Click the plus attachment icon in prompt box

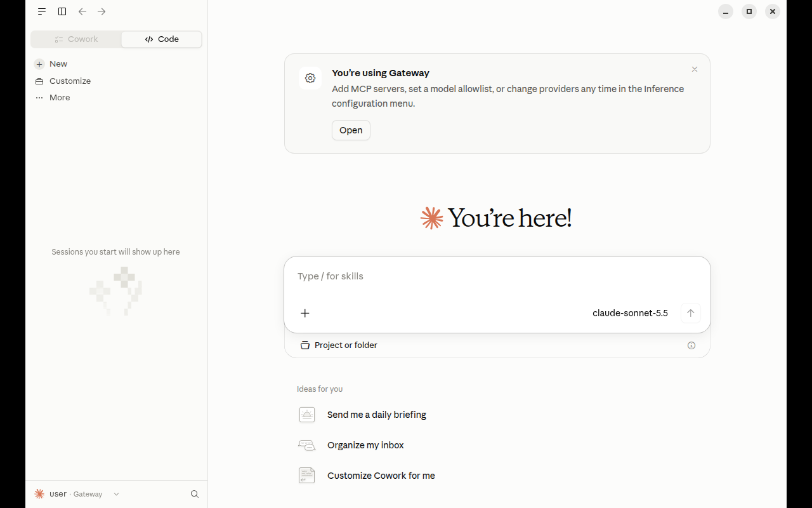click(x=305, y=313)
